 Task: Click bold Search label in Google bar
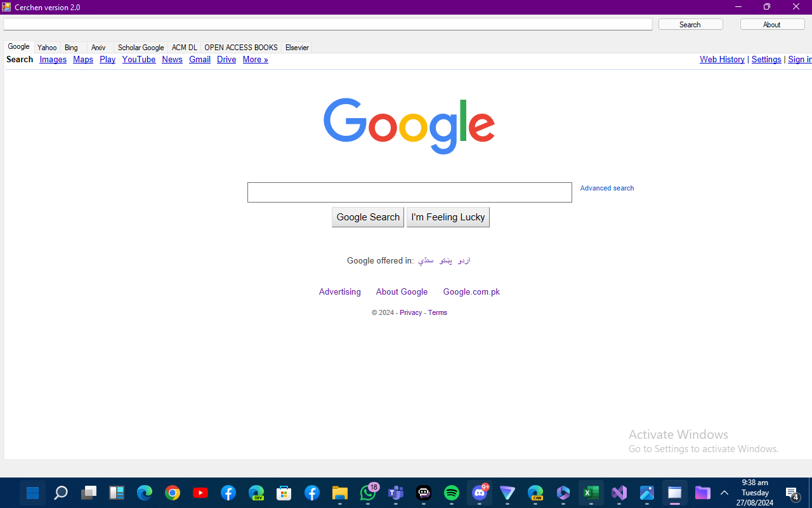[20, 59]
